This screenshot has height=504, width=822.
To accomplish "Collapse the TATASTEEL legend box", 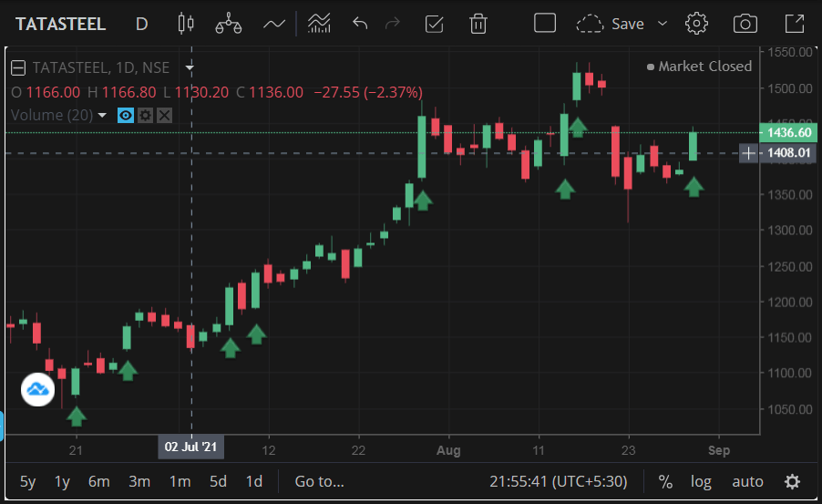I will tap(18, 67).
